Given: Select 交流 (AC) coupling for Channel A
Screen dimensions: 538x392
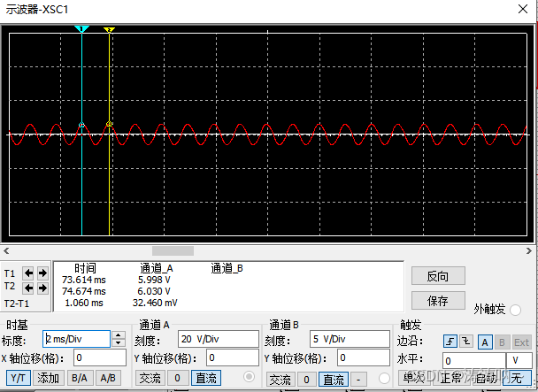Looking at the screenshot, I should (x=150, y=378).
